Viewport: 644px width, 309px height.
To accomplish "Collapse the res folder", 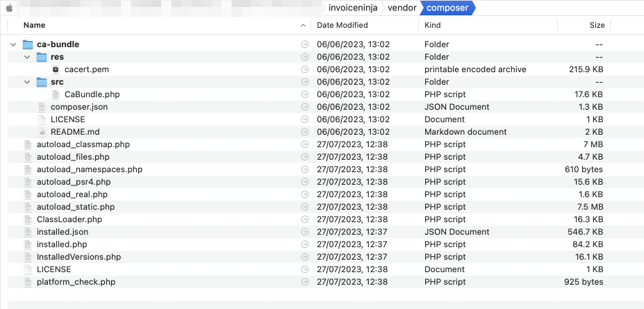I will point(28,57).
